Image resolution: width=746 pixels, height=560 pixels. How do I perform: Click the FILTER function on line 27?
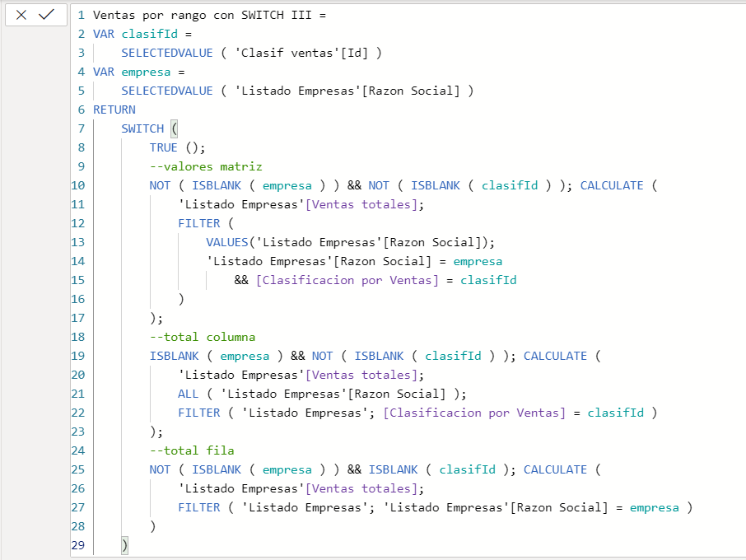[x=199, y=507]
